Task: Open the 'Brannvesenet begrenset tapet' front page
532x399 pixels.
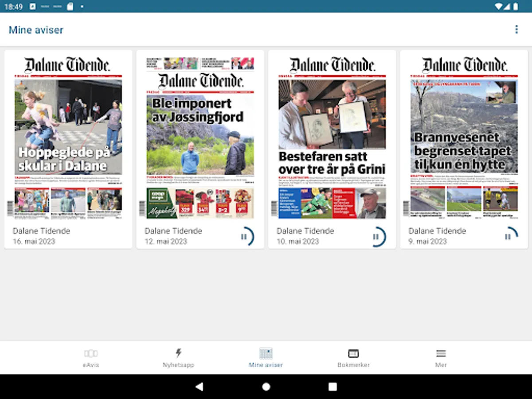Action: click(x=464, y=137)
